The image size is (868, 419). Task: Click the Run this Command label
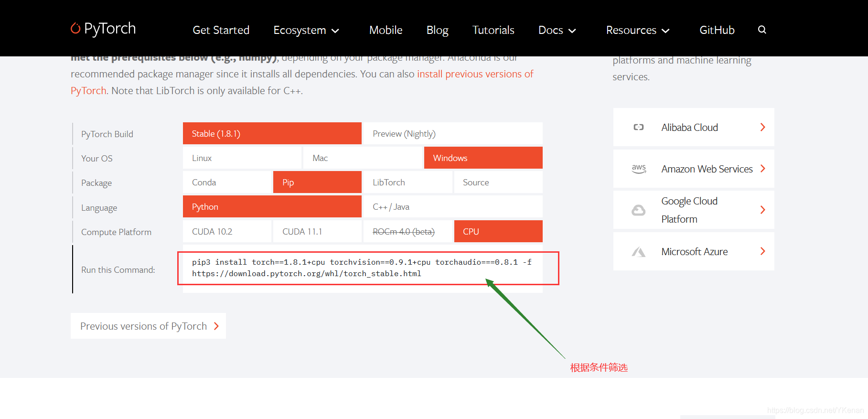click(x=118, y=270)
